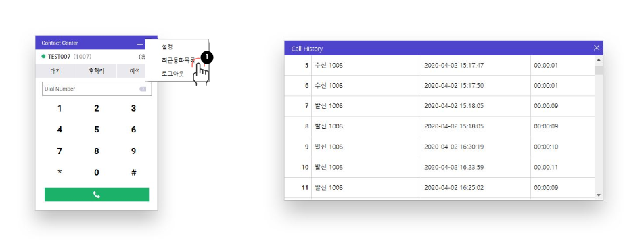Click duration 00:00:11 in row 10

546,168
